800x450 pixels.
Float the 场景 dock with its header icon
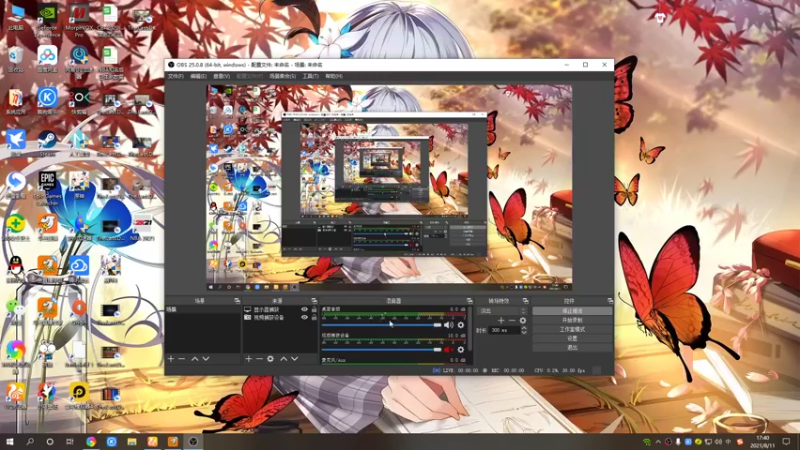237,301
